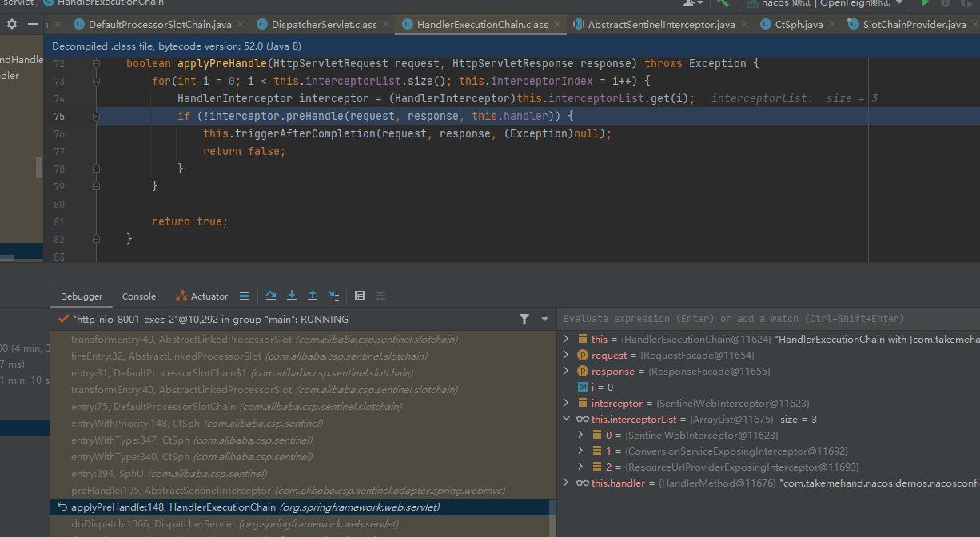This screenshot has width=980, height=537.
Task: Collapse the if block fold at line 75
Action: [x=96, y=116]
